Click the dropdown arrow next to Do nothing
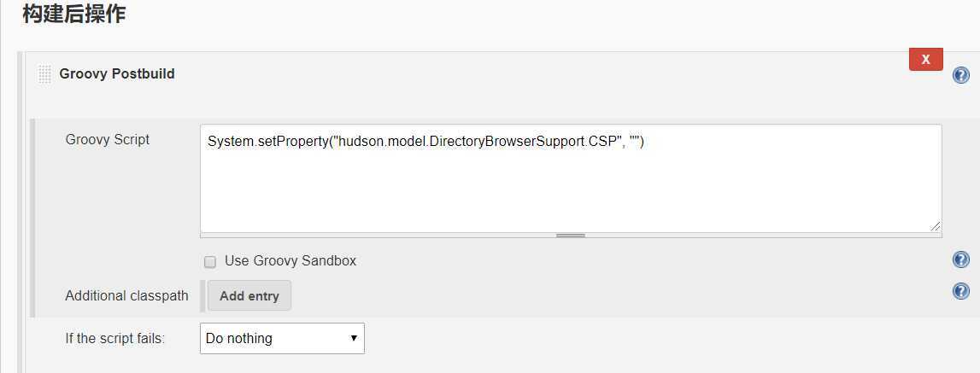 tap(354, 338)
